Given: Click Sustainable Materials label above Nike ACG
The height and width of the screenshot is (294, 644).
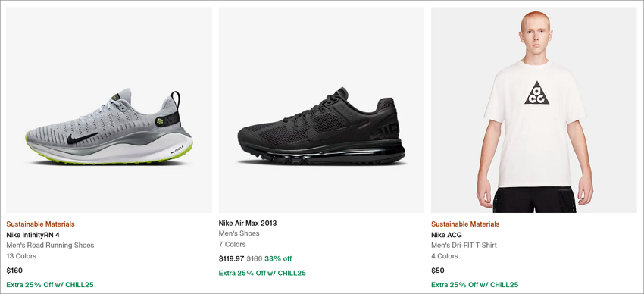Looking at the screenshot, I should (465, 224).
